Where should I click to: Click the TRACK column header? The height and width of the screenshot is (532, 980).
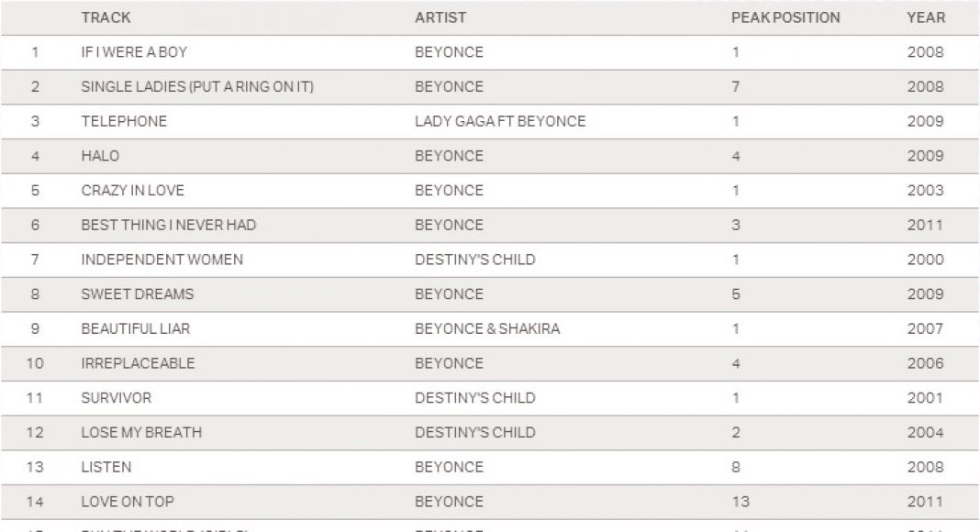pos(104,17)
